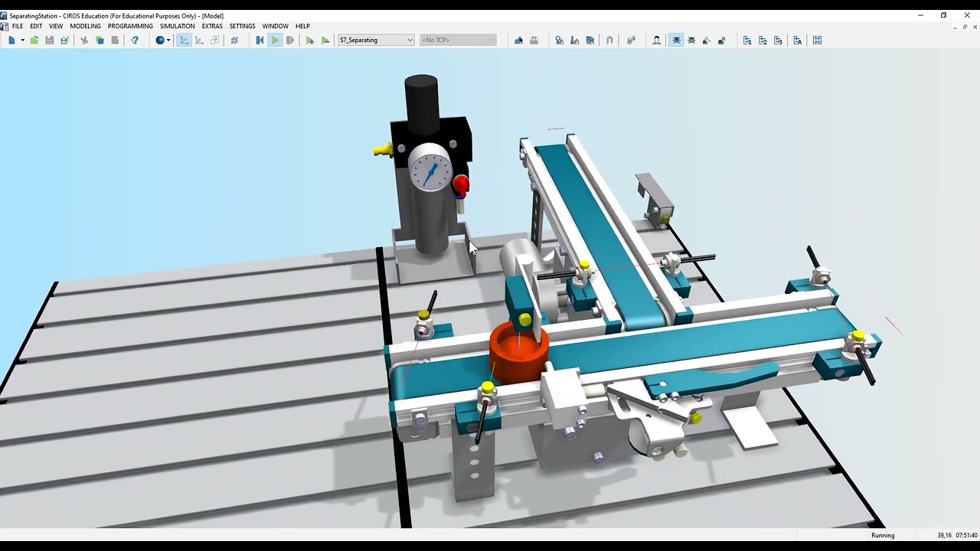Open window layout 2 icon
The width and height of the screenshot is (980, 551).
click(x=763, y=40)
